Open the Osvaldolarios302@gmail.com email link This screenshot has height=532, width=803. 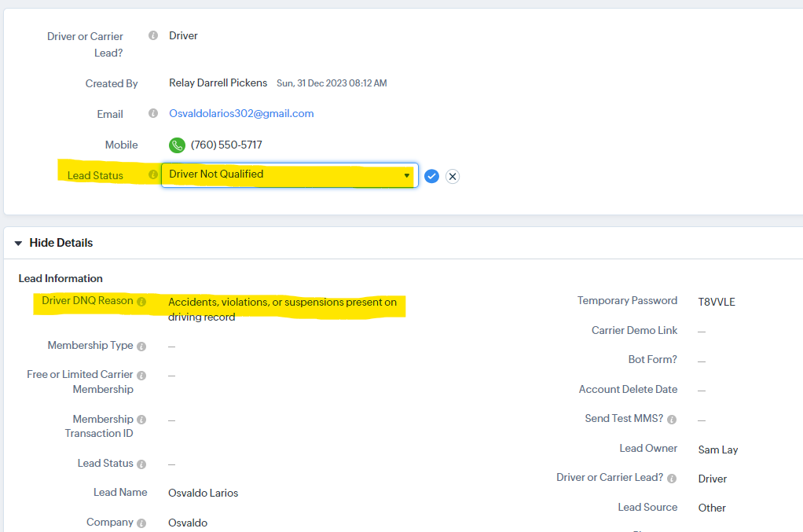click(x=241, y=113)
